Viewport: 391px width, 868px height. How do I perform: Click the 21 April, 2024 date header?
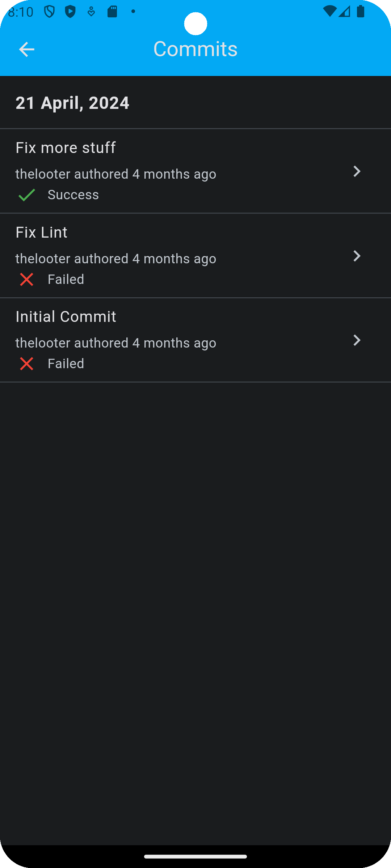pyautogui.click(x=72, y=103)
